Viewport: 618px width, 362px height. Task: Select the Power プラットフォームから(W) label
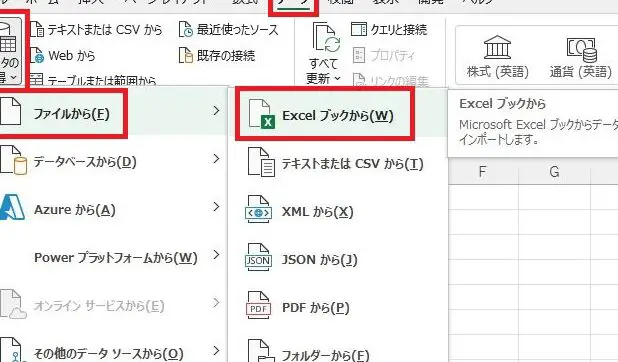116,258
